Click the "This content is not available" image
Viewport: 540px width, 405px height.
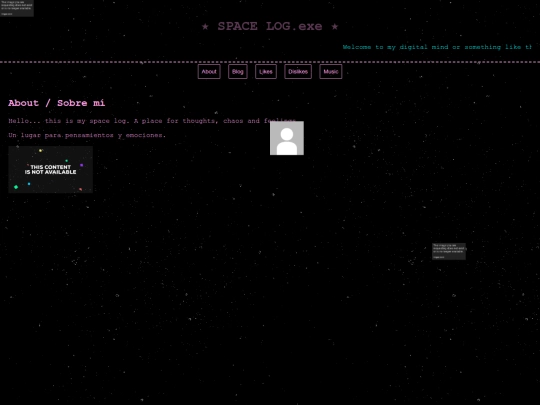click(x=51, y=169)
